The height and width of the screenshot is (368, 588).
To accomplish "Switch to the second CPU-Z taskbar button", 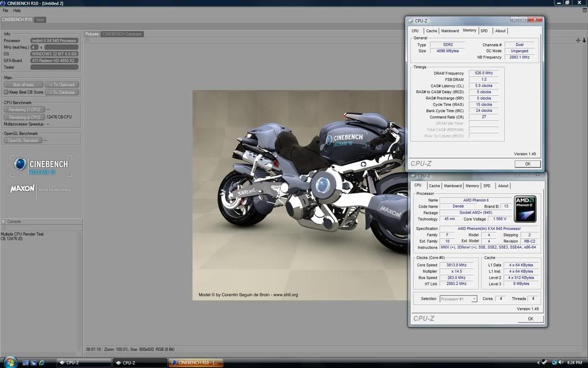I will coord(140,363).
